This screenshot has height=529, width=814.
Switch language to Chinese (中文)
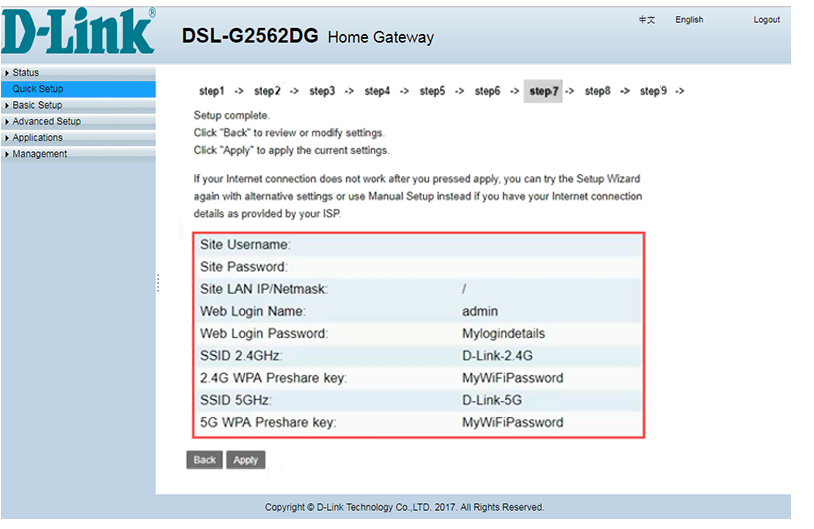(647, 20)
